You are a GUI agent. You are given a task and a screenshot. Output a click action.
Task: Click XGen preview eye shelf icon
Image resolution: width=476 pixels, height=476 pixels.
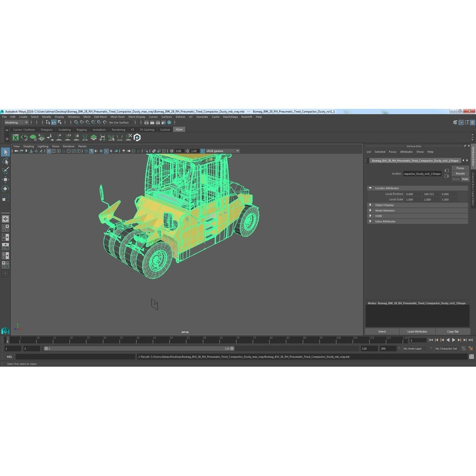[x=24, y=138]
